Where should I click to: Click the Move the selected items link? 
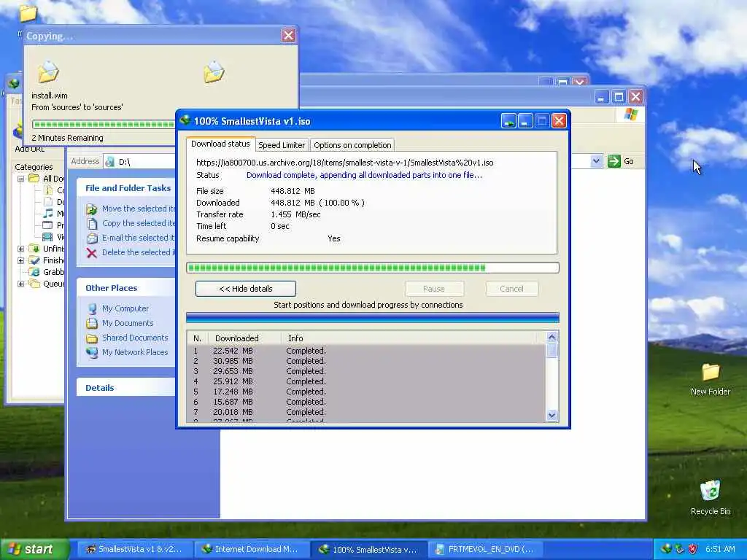tap(138, 209)
